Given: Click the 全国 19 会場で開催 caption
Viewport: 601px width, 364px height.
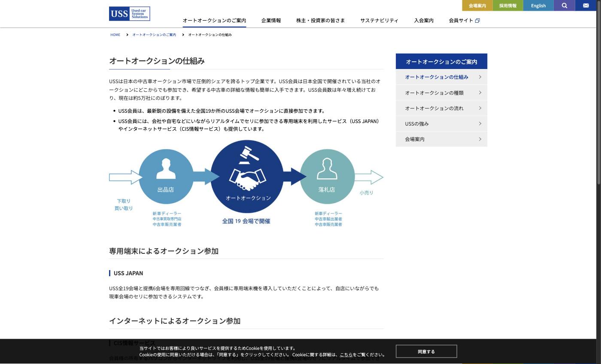Looking at the screenshot, I should [246, 221].
